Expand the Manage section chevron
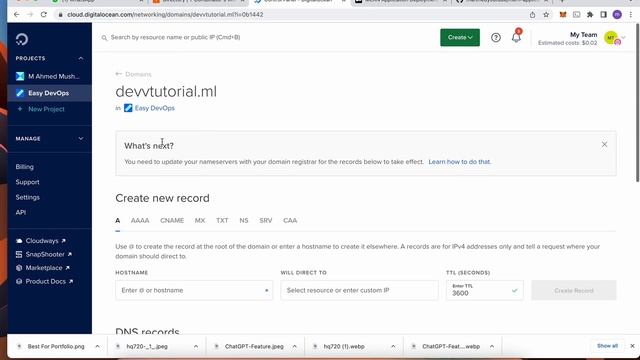The image size is (640, 360). point(81,138)
